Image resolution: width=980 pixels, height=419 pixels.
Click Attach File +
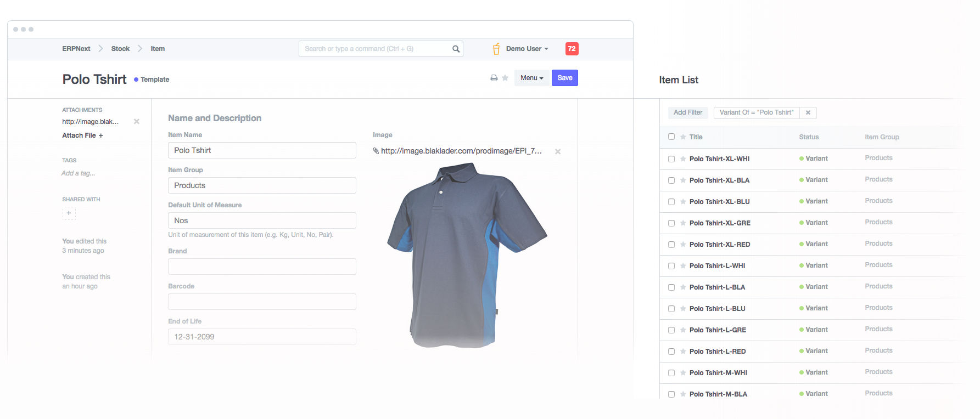pyautogui.click(x=82, y=135)
